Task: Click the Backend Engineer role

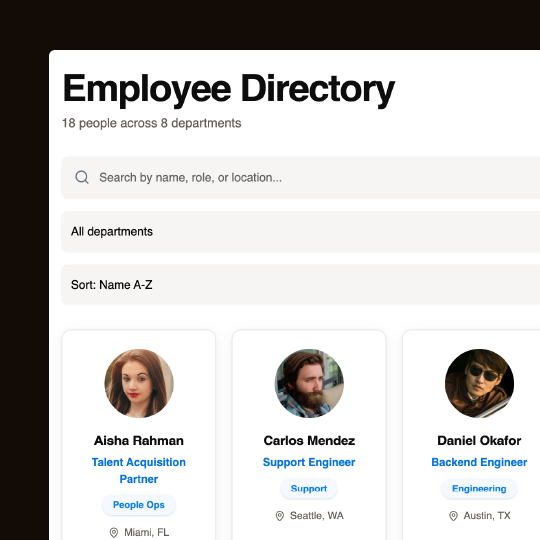Action: 479,462
